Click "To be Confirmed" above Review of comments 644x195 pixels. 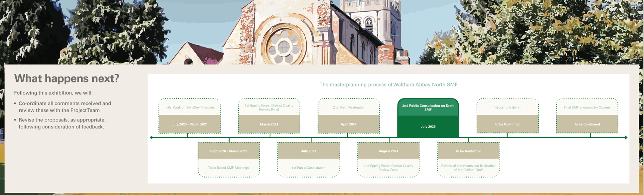468,151
